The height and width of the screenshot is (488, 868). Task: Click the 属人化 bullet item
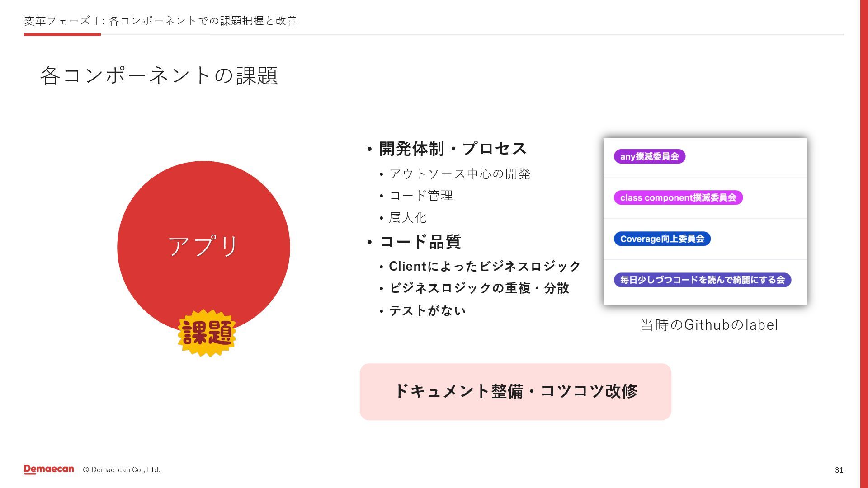408,218
